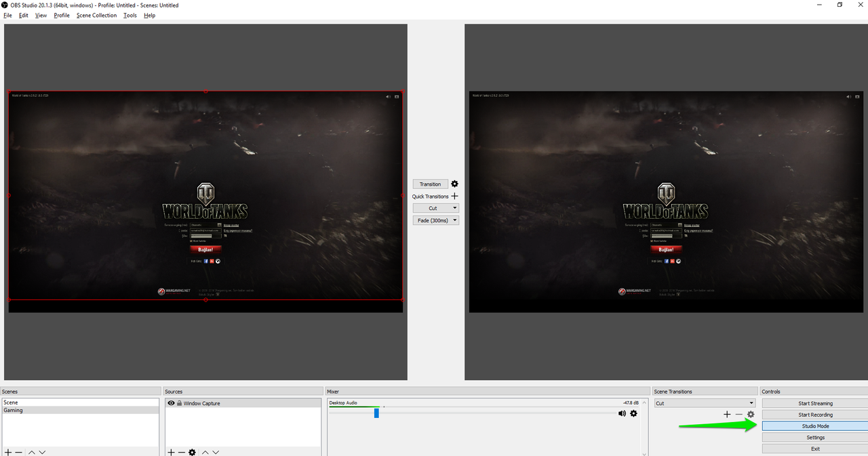868x456 pixels.
Task: Remove selected scene with minus icon
Action: (x=19, y=452)
